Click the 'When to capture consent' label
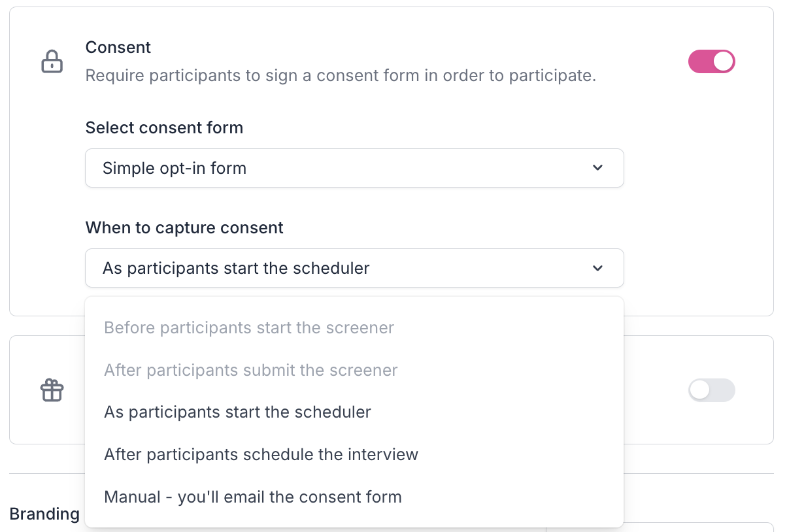Image resolution: width=787 pixels, height=532 pixels. (184, 227)
